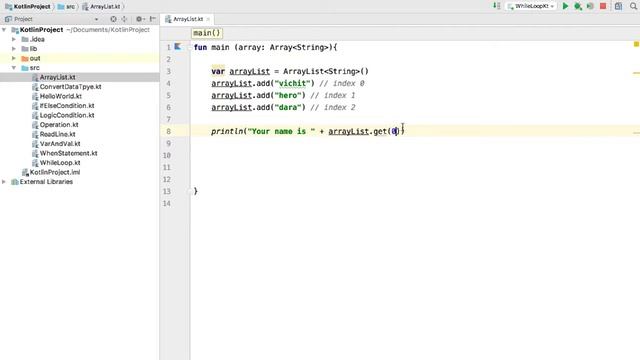
Task: Click src in the breadcrumb bar
Action: [67, 7]
